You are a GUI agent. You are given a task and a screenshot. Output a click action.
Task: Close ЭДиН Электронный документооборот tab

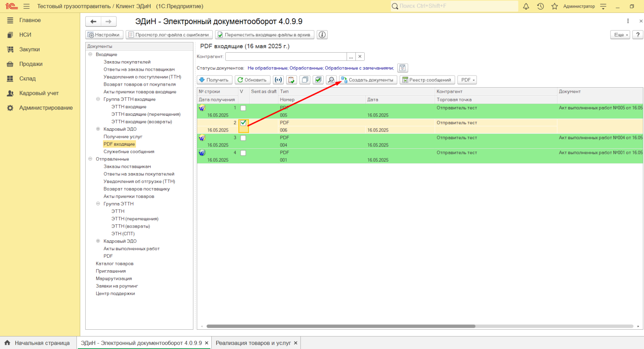(x=206, y=343)
